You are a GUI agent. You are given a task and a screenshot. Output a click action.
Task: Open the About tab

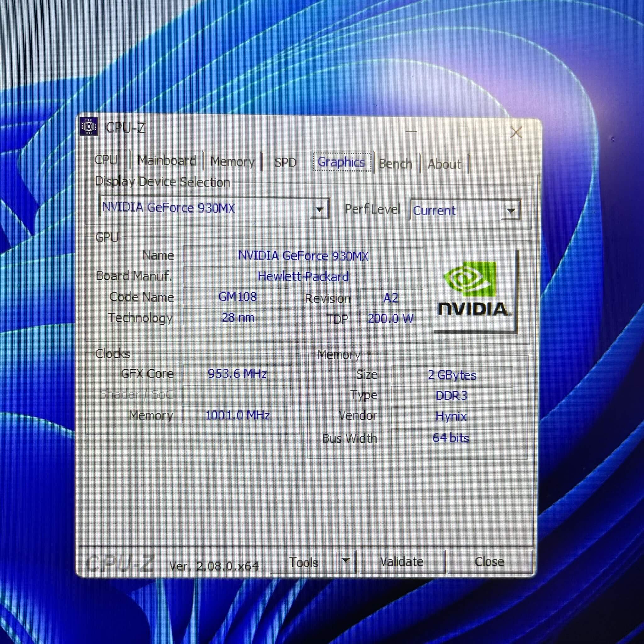click(x=444, y=164)
